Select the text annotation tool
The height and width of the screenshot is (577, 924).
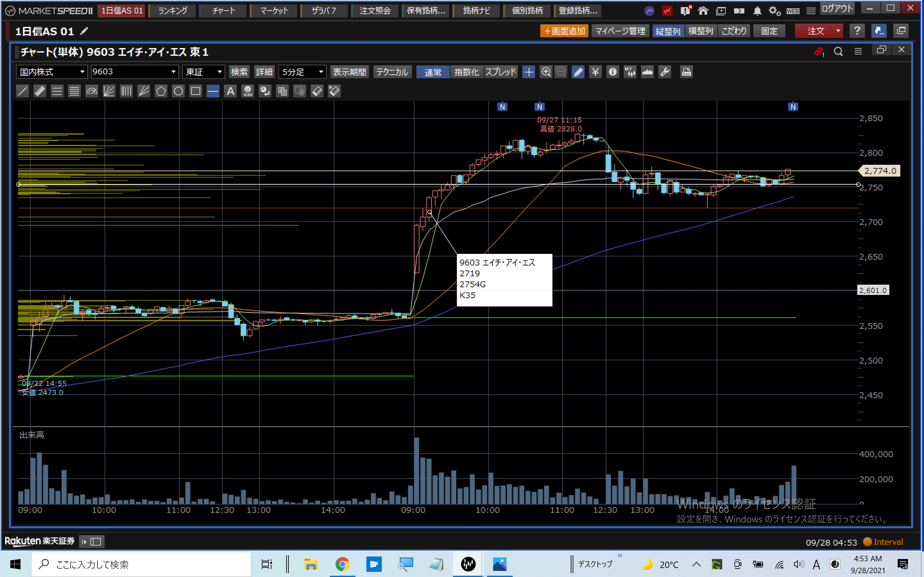click(230, 91)
